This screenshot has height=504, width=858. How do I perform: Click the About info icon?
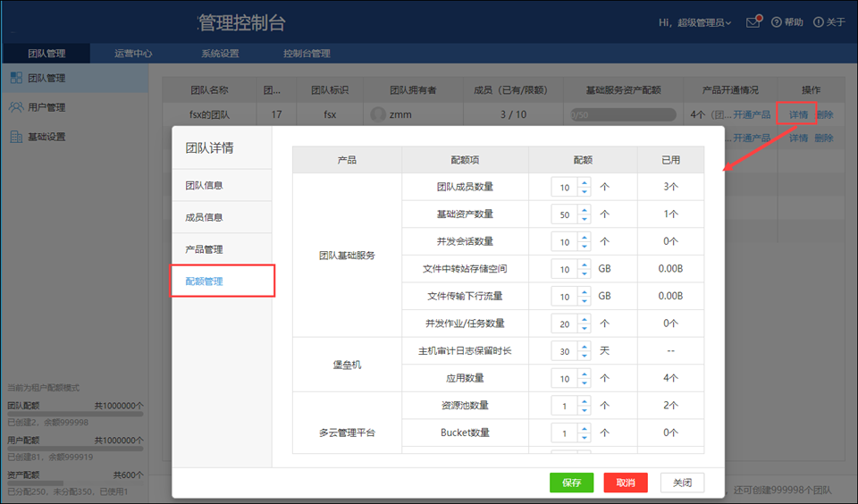click(818, 22)
